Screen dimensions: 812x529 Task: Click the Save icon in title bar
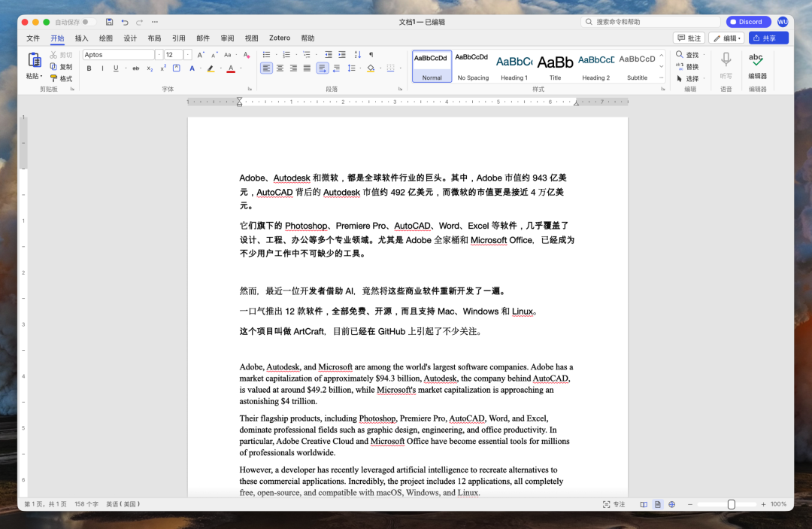point(109,22)
